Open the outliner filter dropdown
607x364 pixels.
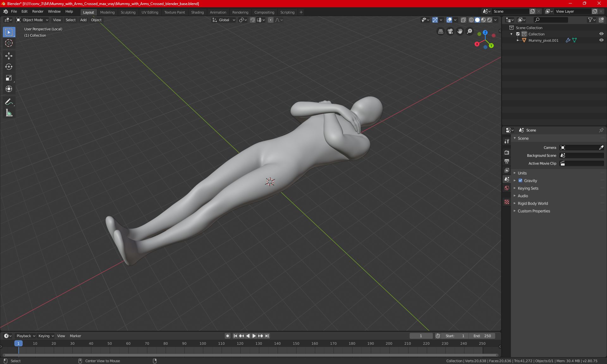592,20
